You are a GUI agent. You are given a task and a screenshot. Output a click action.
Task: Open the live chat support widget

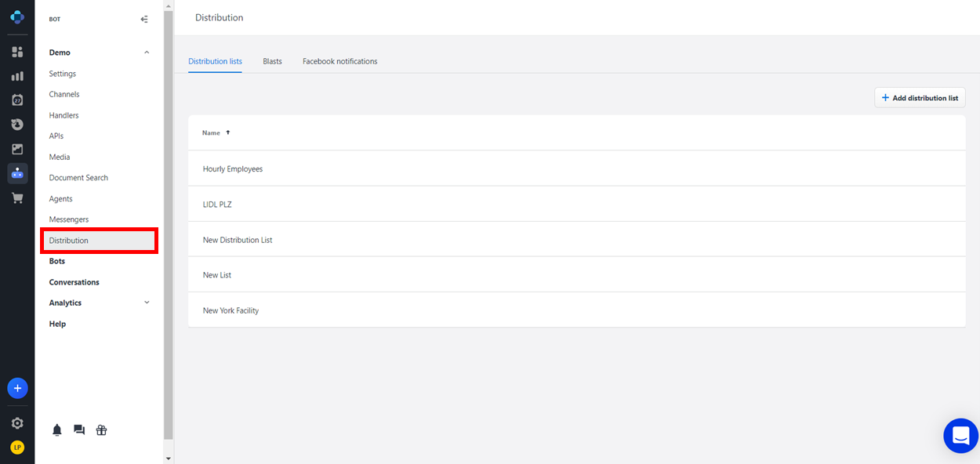(x=960, y=435)
